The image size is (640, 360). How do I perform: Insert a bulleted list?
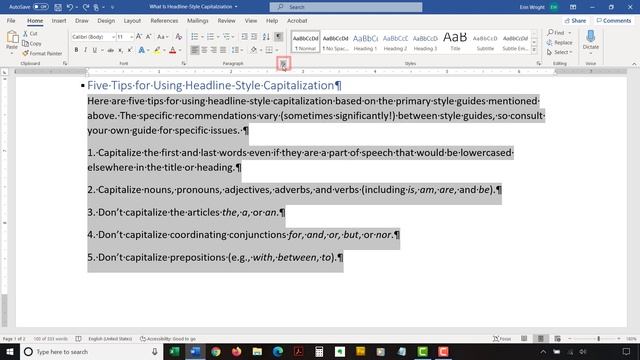tap(195, 37)
